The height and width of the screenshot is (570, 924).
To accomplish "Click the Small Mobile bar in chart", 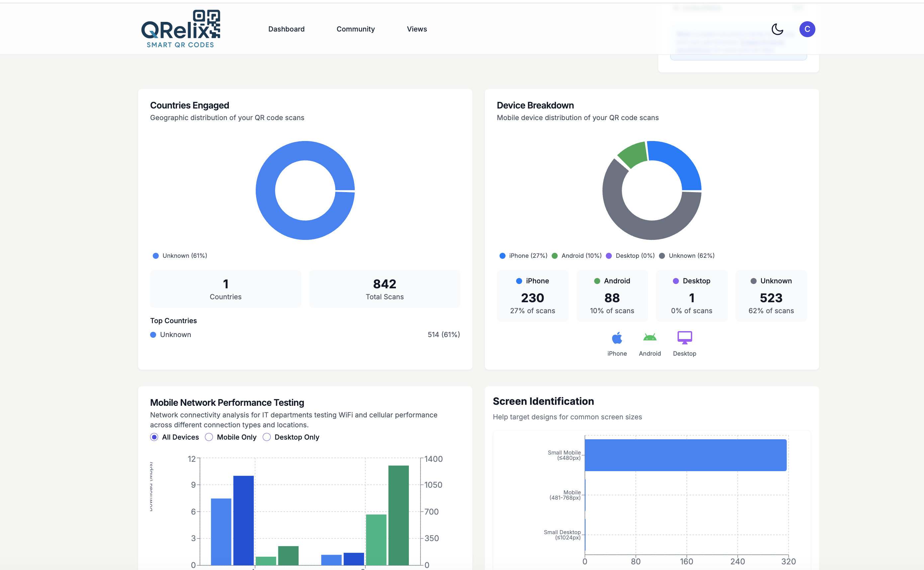I will point(685,455).
